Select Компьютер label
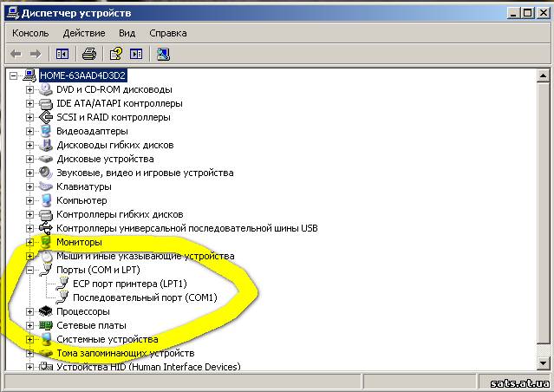Viewport: 554px width, 392px height. coord(81,200)
